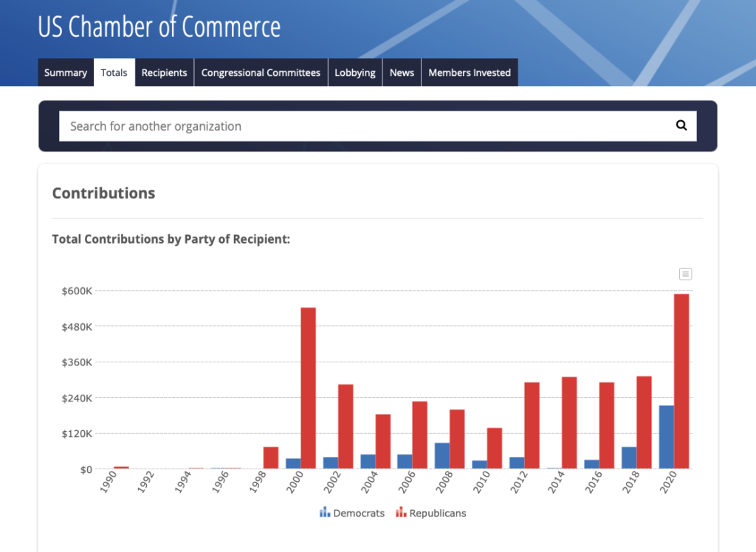Image resolution: width=756 pixels, height=552 pixels.
Task: Go to the Lobbying tab
Action: tap(355, 72)
